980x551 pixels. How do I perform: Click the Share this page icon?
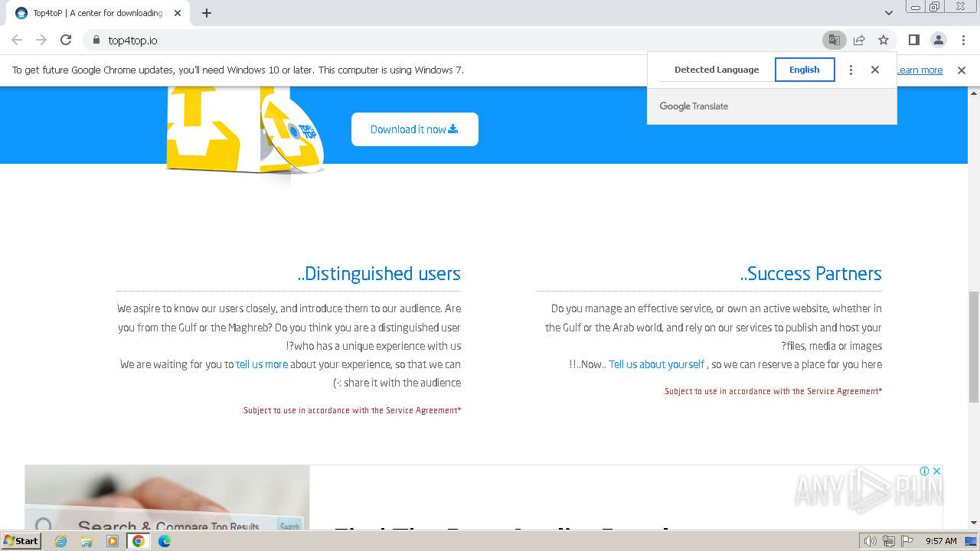coord(859,40)
